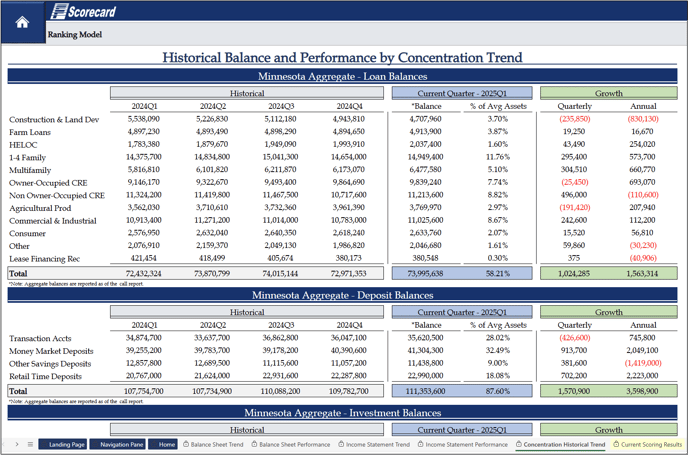Image resolution: width=688 pixels, height=455 pixels.
Task: Click the Growth header in Loan Balances
Action: [x=609, y=92]
